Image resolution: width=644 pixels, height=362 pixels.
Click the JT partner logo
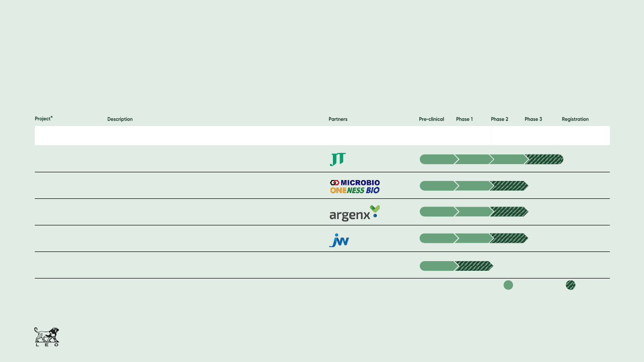[x=338, y=159]
